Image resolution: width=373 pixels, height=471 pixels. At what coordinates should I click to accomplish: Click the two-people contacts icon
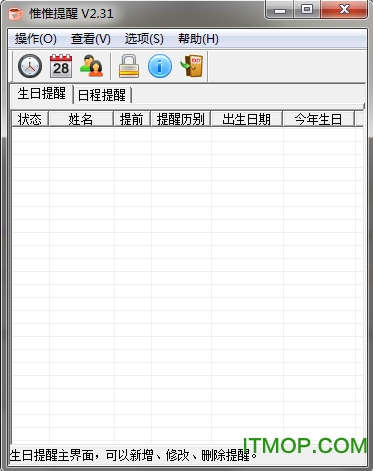tap(91, 66)
